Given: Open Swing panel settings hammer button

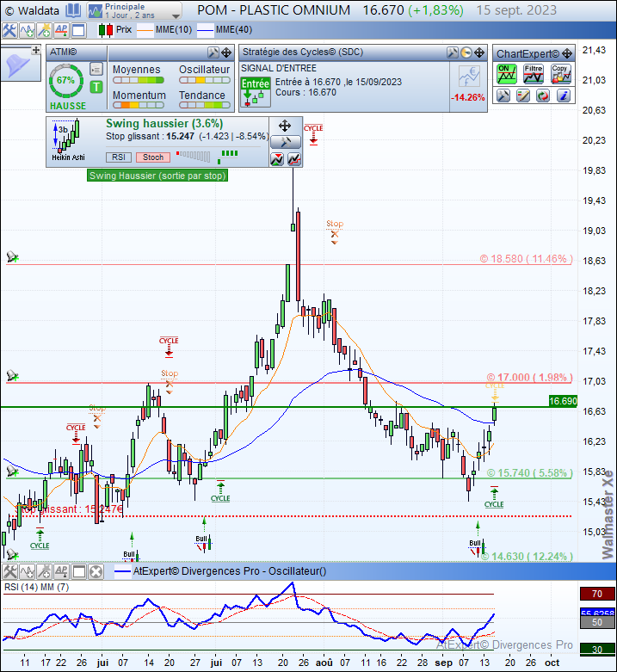Looking at the screenshot, I should point(286,142).
